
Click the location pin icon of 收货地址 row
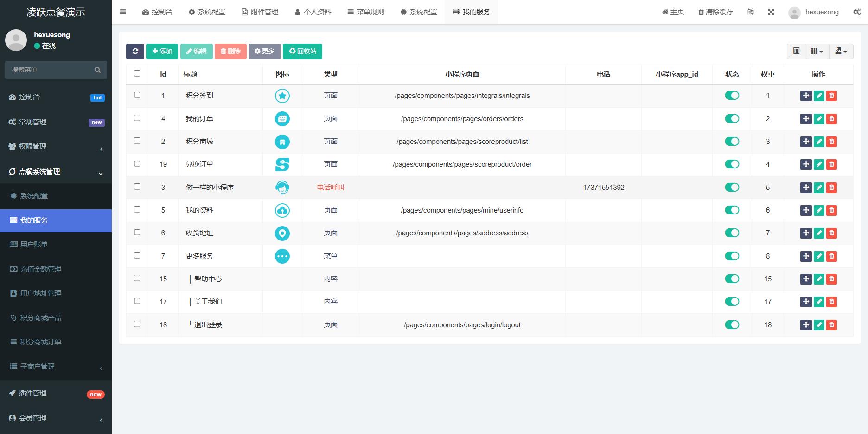coord(282,233)
